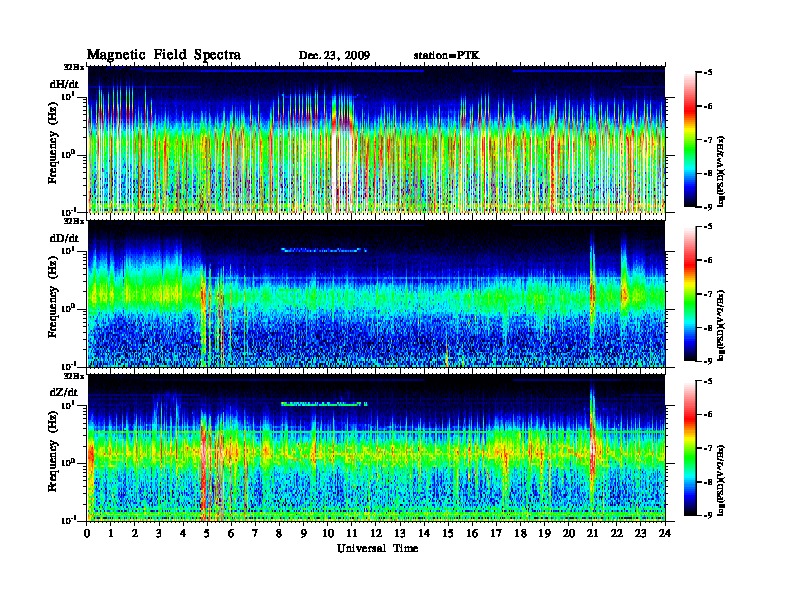Click hour tick label "19" on time axis
The image size is (792, 612).
tap(544, 534)
